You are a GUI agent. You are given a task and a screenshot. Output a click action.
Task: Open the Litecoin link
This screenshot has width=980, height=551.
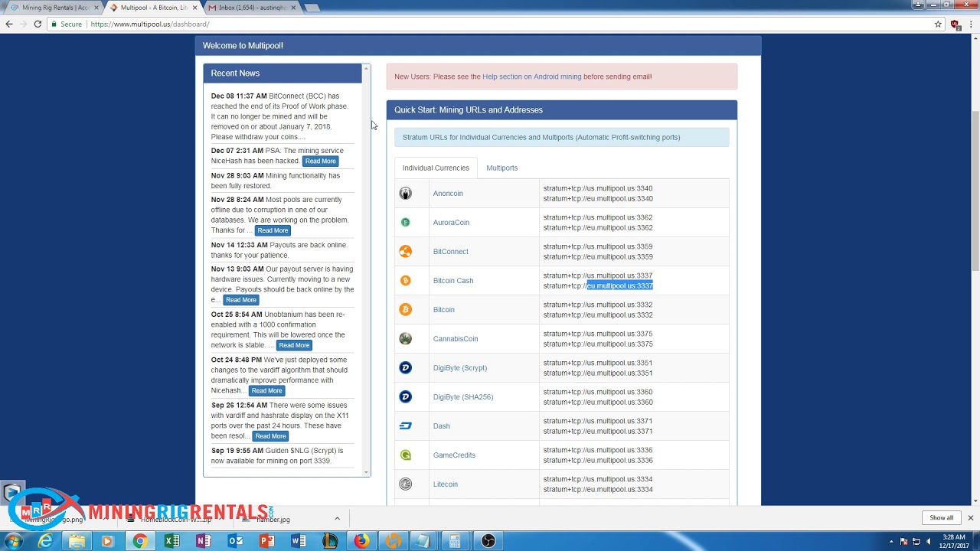446,484
